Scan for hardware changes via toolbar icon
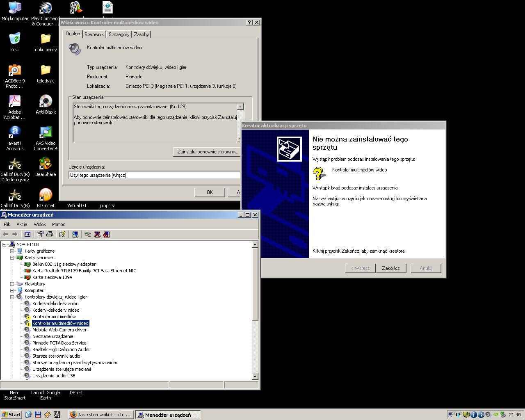The width and height of the screenshot is (525, 420). [x=75, y=234]
